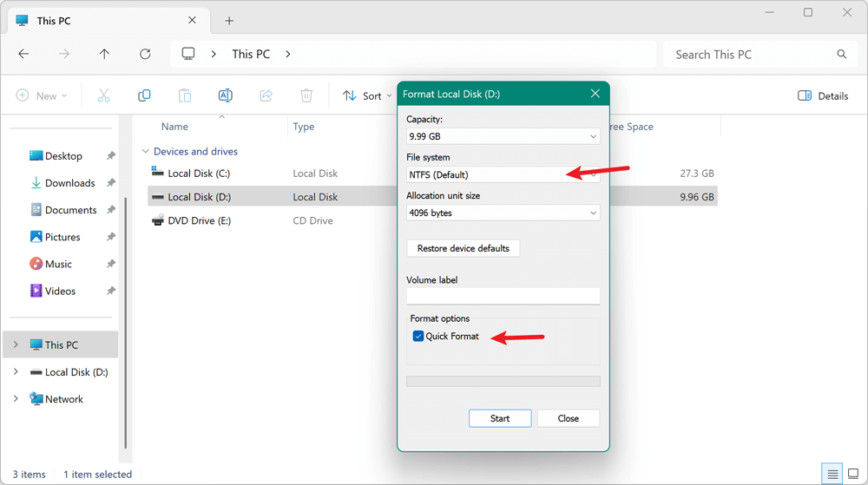Open a new tab with plus icon
Viewport: 868px width, 485px height.
click(x=229, y=21)
